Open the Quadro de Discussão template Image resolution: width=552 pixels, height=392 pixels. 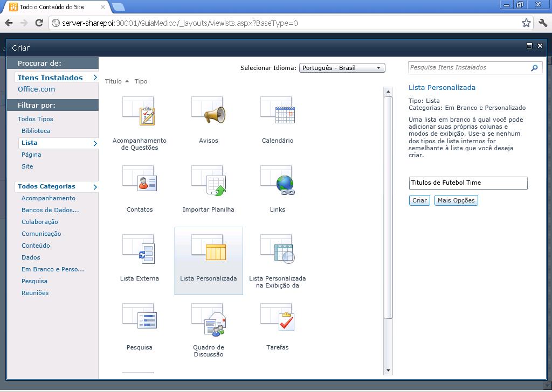[x=208, y=319]
